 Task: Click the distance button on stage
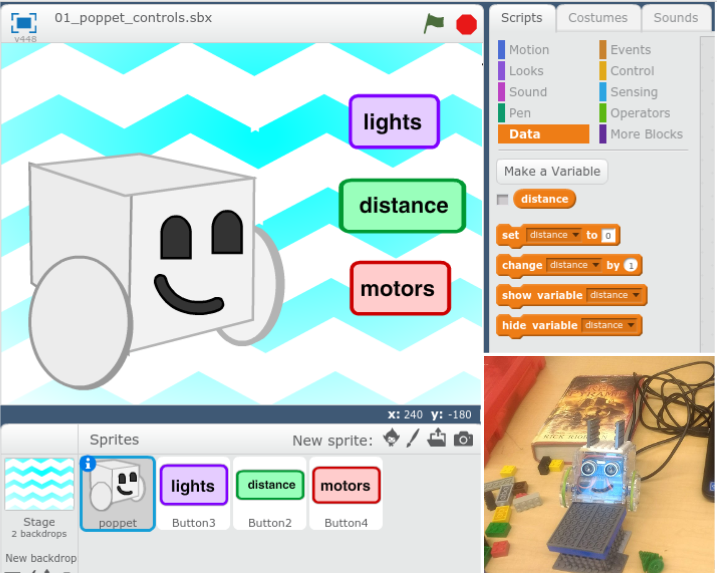click(402, 206)
